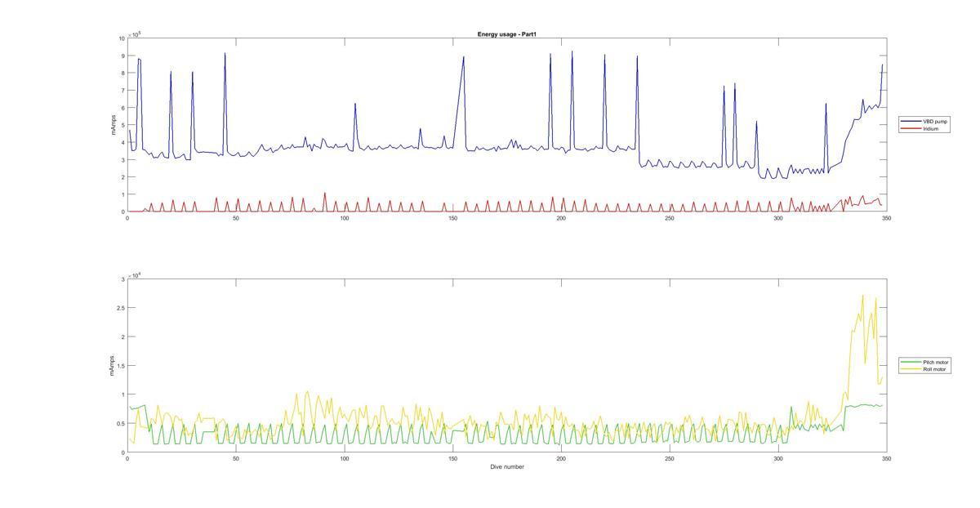Click y-axis tick 7 on the VBD pump plot
The width and height of the screenshot is (980, 508).
click(x=122, y=91)
